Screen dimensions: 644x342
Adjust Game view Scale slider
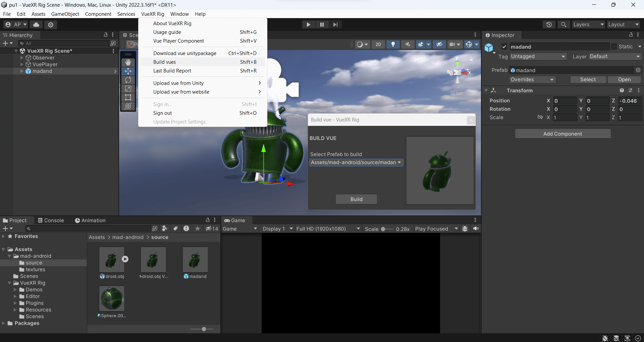(387, 229)
